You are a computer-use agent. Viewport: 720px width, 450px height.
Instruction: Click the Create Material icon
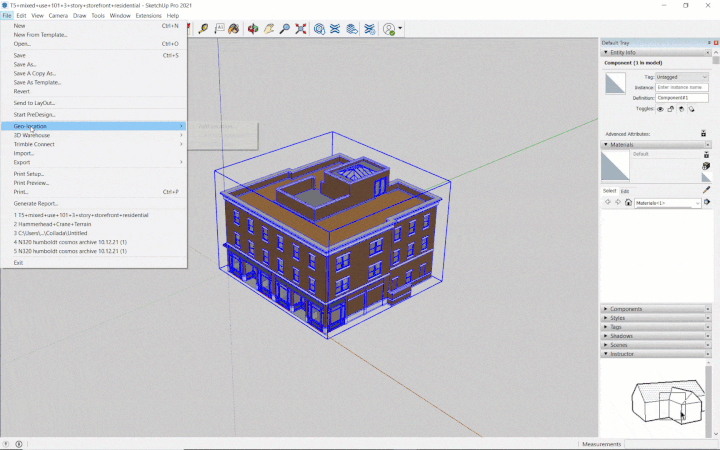click(x=706, y=166)
